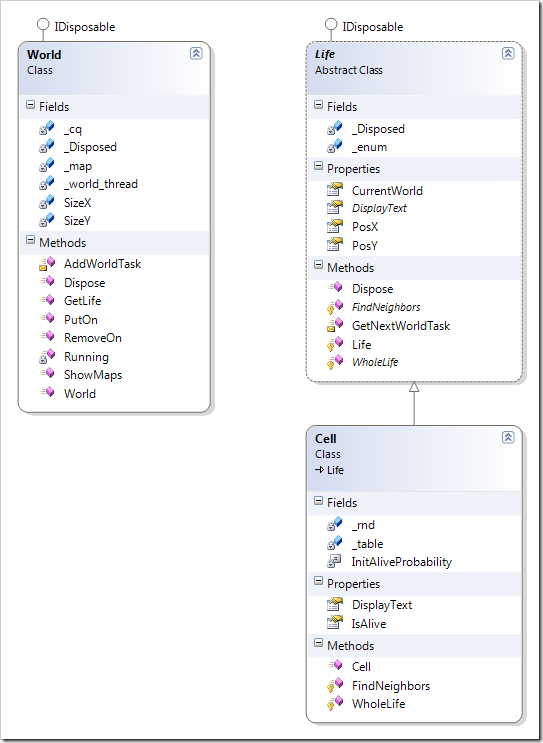Click the _enum field icon in Life
This screenshot has height=743, width=543.
coord(335,146)
